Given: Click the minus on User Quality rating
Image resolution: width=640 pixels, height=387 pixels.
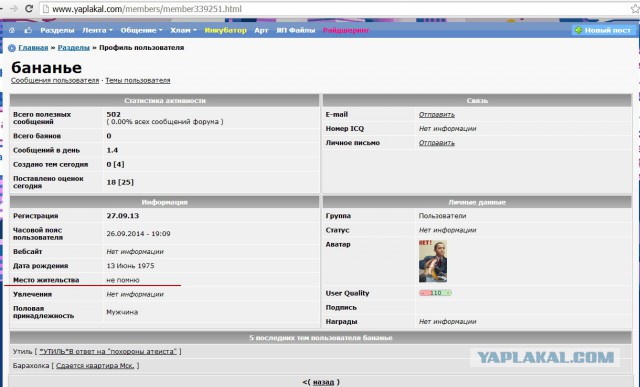Looking at the screenshot, I should tap(423, 293).
